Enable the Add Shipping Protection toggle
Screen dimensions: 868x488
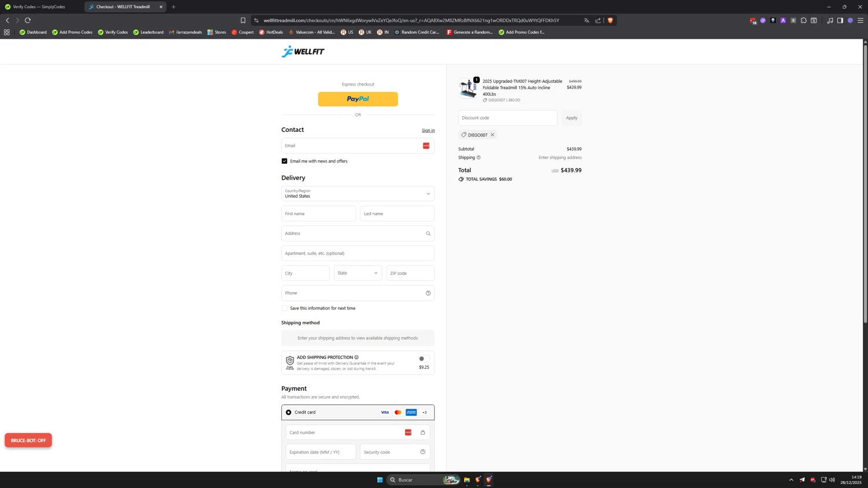tap(424, 358)
